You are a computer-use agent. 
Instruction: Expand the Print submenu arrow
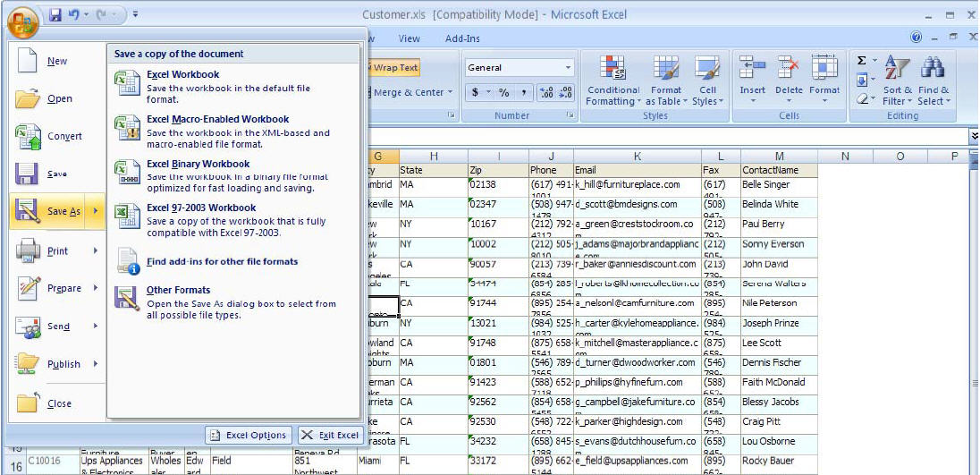pos(96,250)
